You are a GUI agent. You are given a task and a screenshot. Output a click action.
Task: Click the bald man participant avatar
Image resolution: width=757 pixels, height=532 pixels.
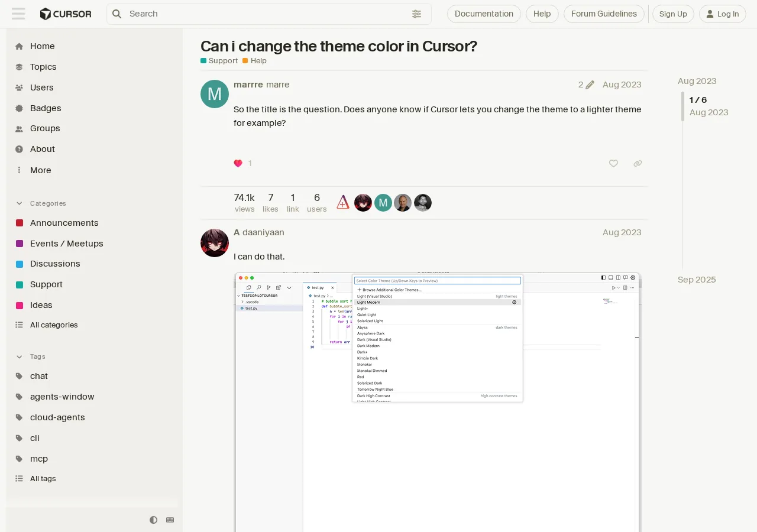point(403,203)
